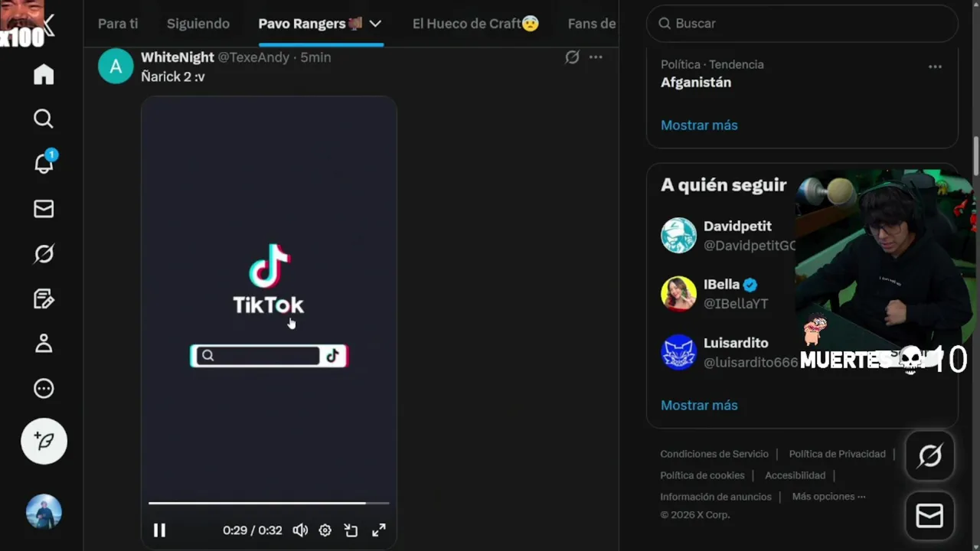Open Política de cookies link

(702, 475)
